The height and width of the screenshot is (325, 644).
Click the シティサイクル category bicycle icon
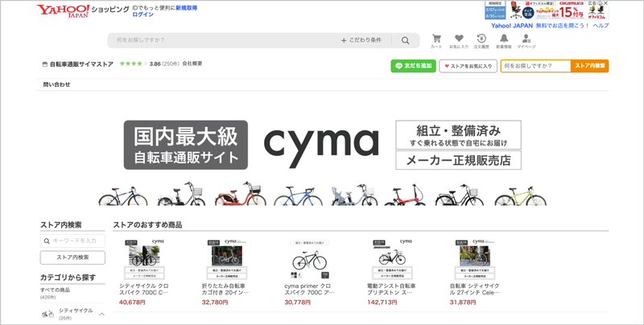(47, 315)
